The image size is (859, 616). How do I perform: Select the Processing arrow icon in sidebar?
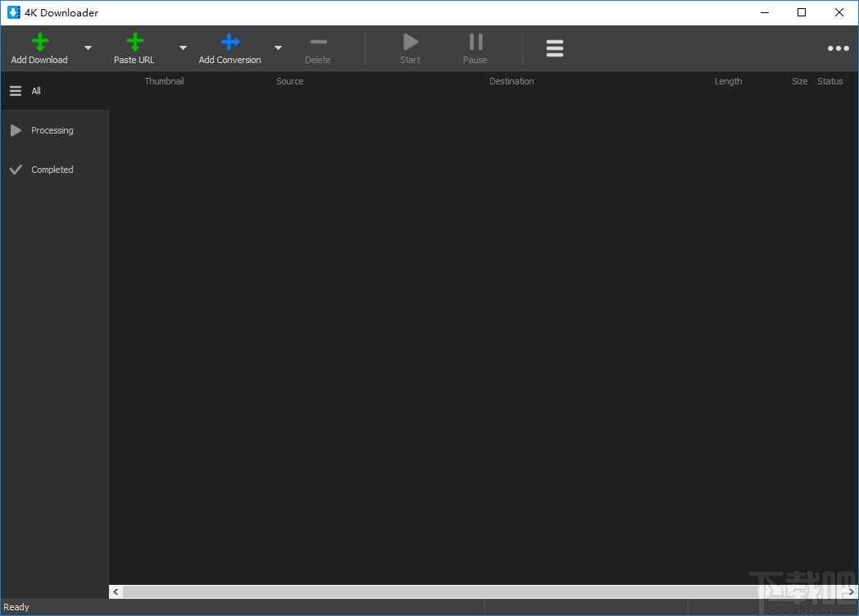pyautogui.click(x=16, y=129)
